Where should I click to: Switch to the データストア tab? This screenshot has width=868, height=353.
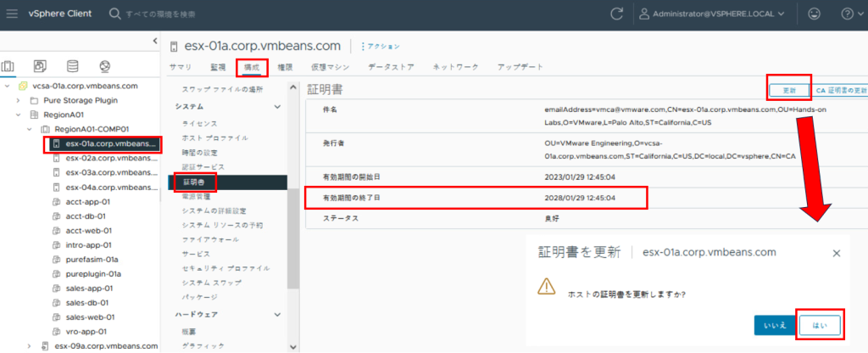pos(391,67)
